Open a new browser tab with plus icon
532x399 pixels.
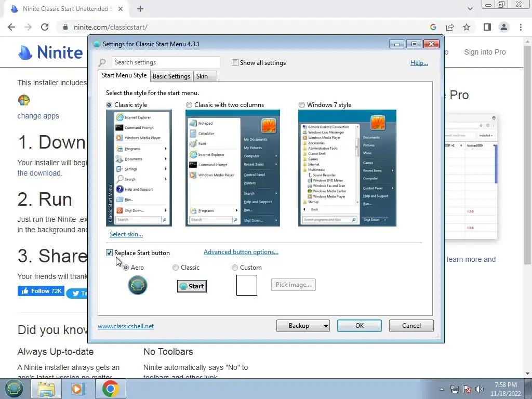pos(140,9)
